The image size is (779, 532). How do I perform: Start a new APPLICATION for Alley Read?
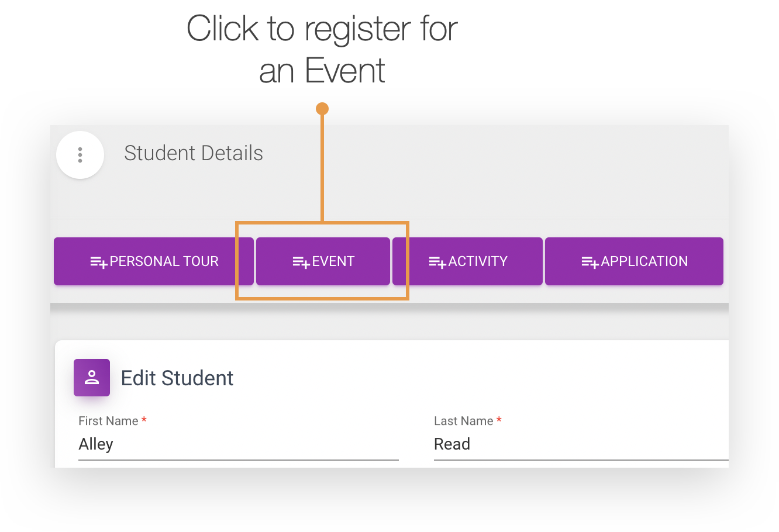[x=634, y=261]
